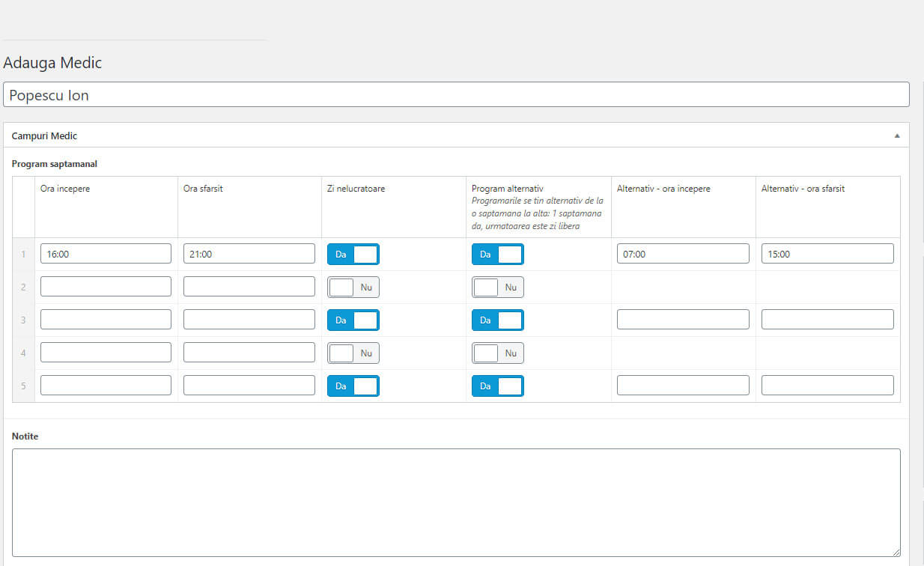The width and height of the screenshot is (924, 566).
Task: Click Ora sfarsit field in row 5
Action: pyautogui.click(x=249, y=386)
